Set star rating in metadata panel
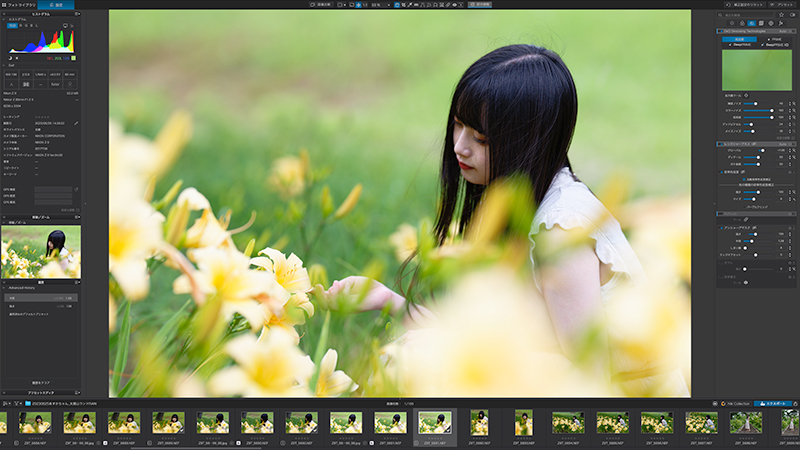Viewport: 800px width, 450px height. click(42, 117)
